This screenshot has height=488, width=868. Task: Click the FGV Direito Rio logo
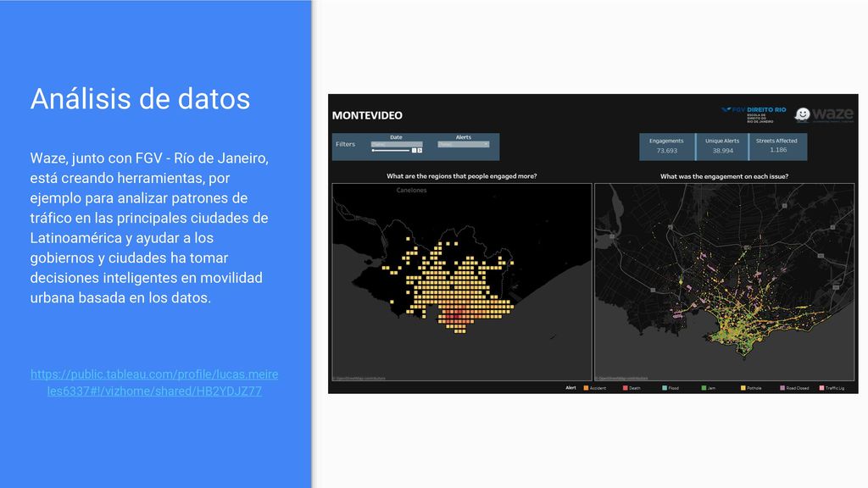tap(754, 114)
